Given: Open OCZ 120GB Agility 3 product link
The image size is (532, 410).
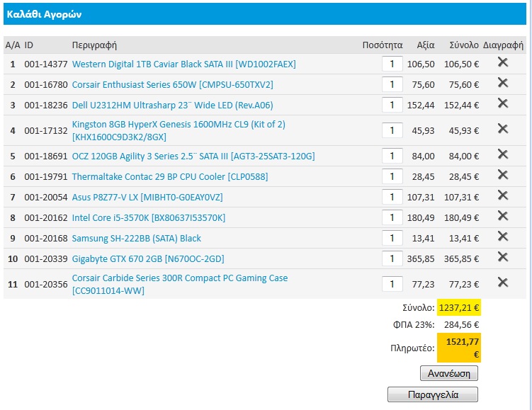Looking at the screenshot, I should [193, 156].
